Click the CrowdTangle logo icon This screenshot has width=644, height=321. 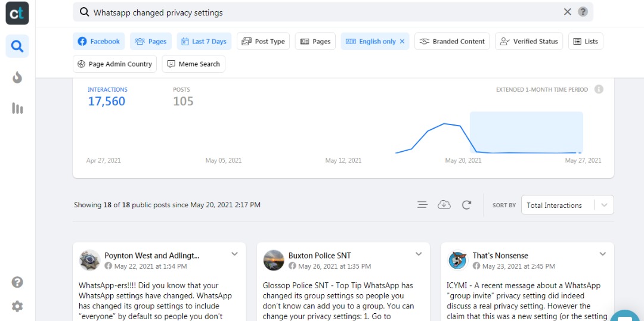[17, 13]
